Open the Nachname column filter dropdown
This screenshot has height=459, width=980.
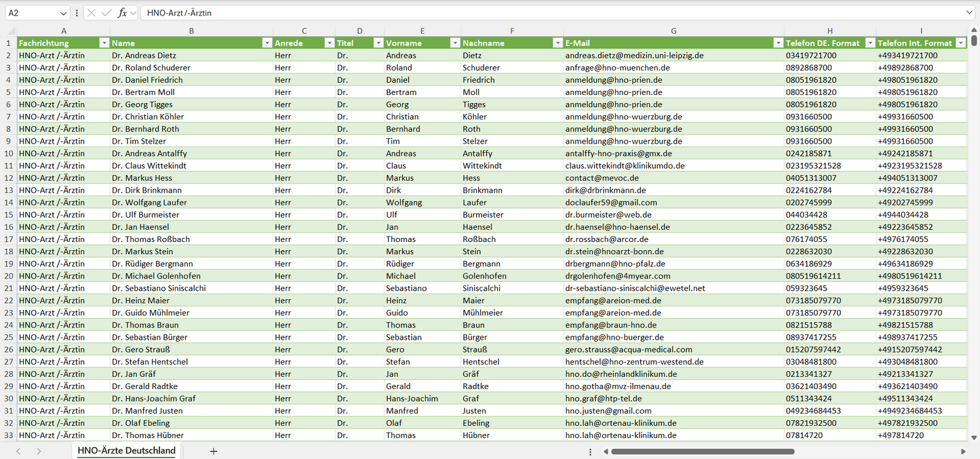coord(557,43)
